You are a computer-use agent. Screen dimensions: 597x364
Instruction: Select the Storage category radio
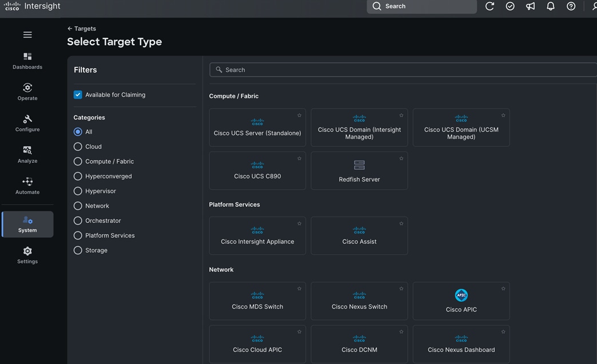78,250
